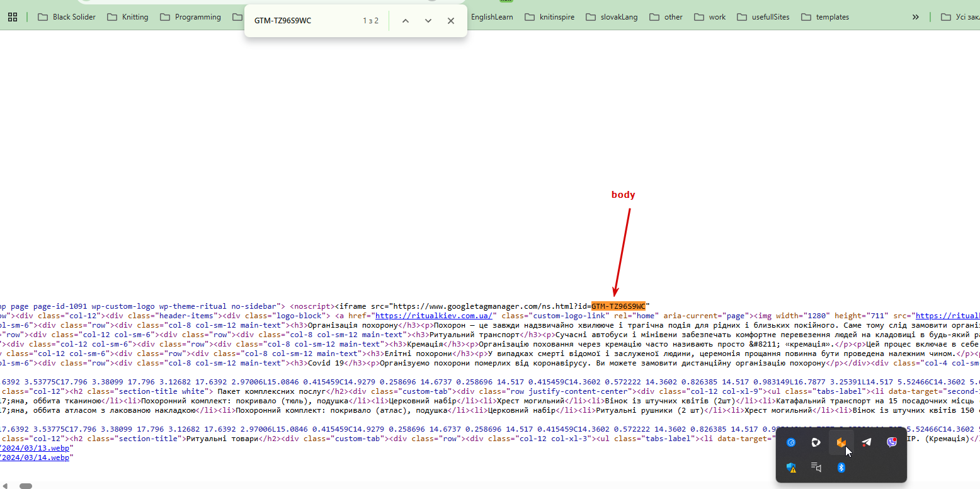Open the work bookmarks folder
The height and width of the screenshot is (489, 980).
(709, 17)
